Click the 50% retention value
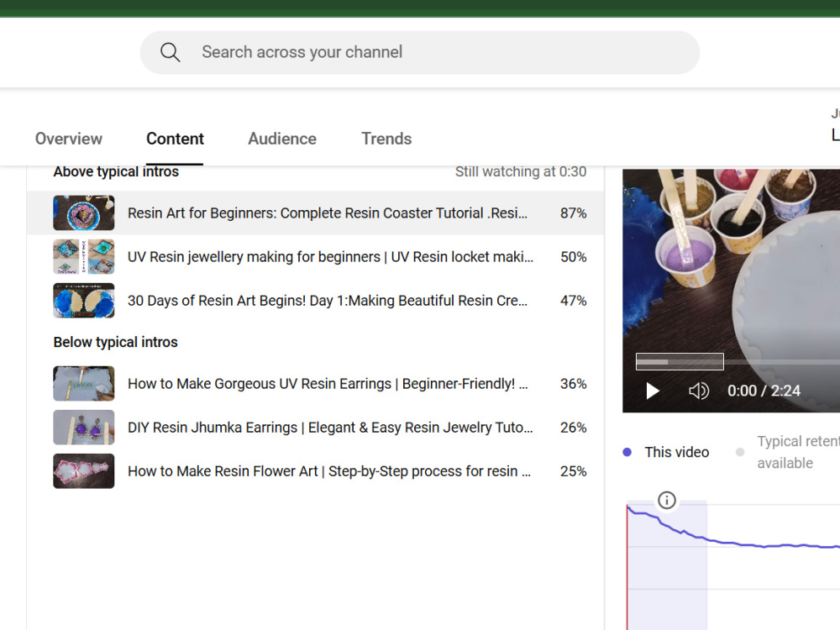Image resolution: width=840 pixels, height=630 pixels. pos(573,257)
